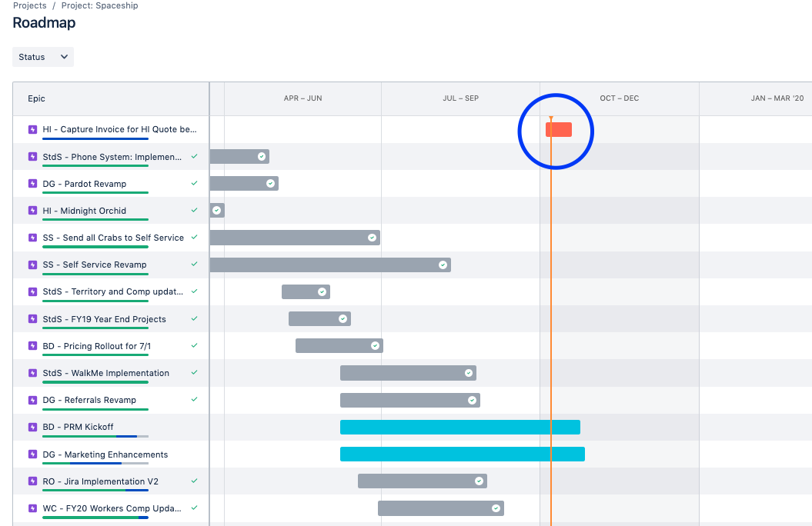Click done checkmark beside BD - Pricing Rollout
This screenshot has height=526, width=812.
194,345
